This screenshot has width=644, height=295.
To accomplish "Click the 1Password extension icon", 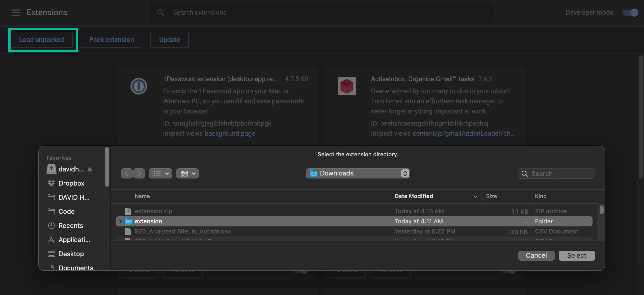I will (139, 86).
